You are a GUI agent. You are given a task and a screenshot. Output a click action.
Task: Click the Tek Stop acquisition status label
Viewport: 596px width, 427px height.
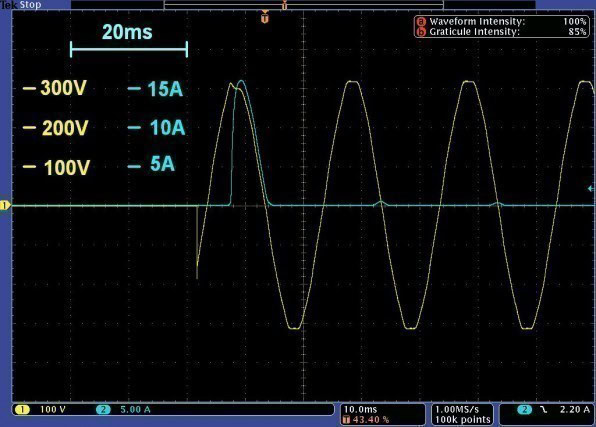pyautogui.click(x=21, y=5)
